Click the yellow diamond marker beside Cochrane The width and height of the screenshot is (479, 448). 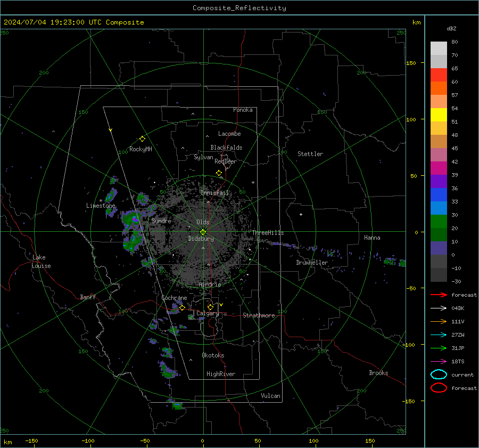point(183,307)
